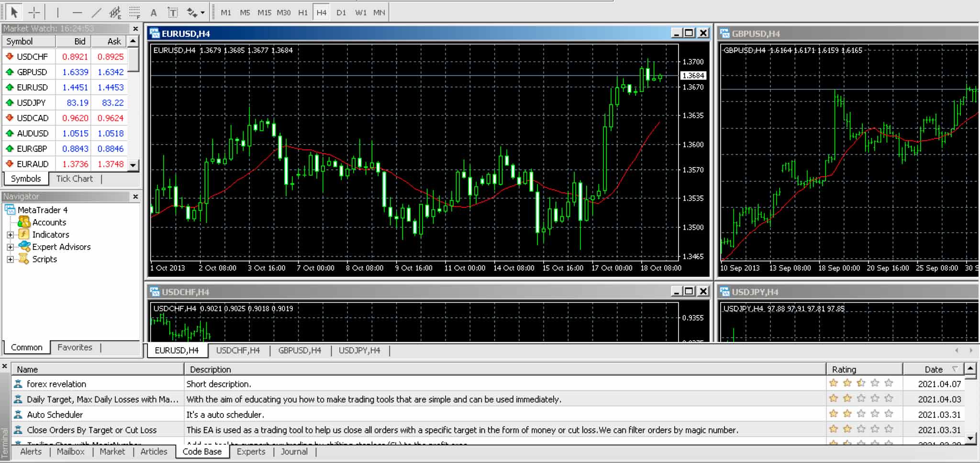980x463 pixels.
Task: Click the Expert Advisors icon in Navigator
Action: pos(24,247)
